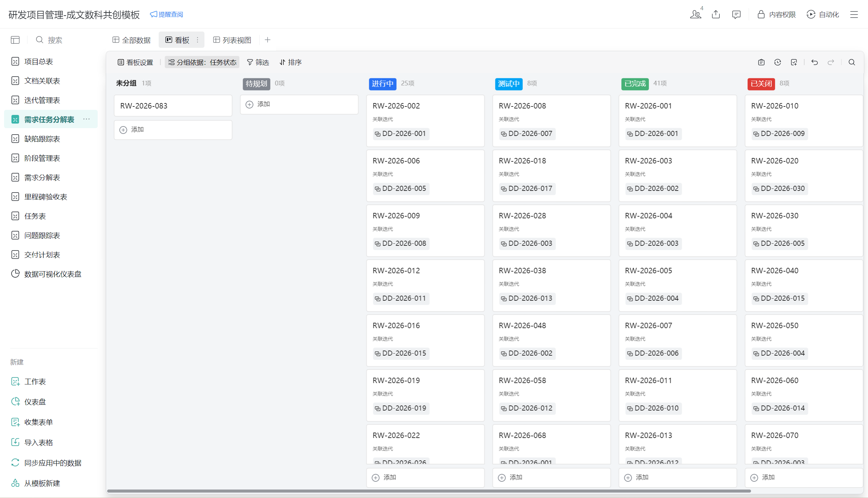Click the checkbox-plus add task icon
The height and width of the screenshot is (498, 868).
click(x=794, y=62)
